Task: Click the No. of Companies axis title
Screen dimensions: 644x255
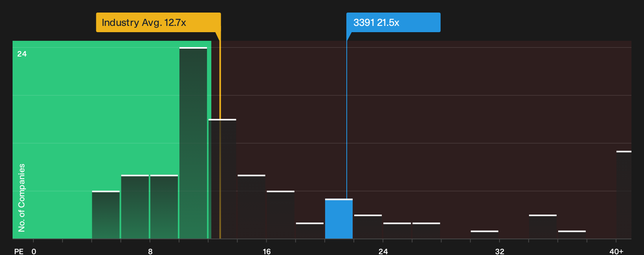Action: (x=22, y=198)
